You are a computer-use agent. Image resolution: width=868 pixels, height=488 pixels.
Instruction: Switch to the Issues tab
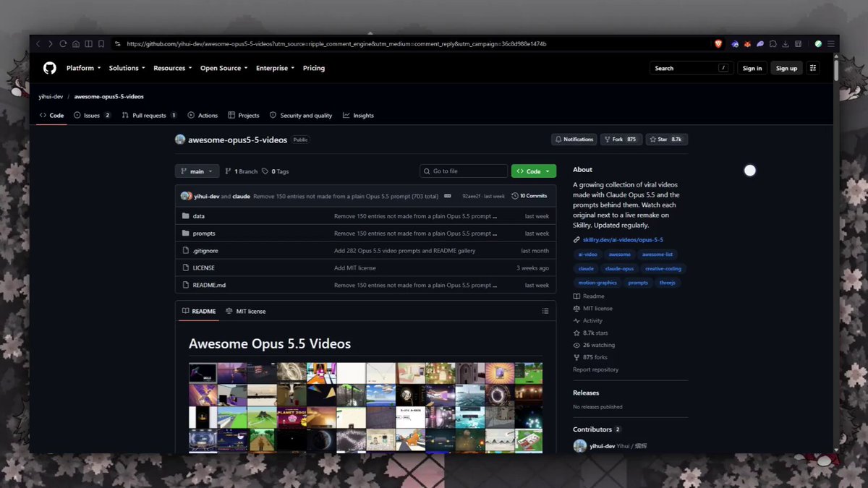click(x=93, y=116)
